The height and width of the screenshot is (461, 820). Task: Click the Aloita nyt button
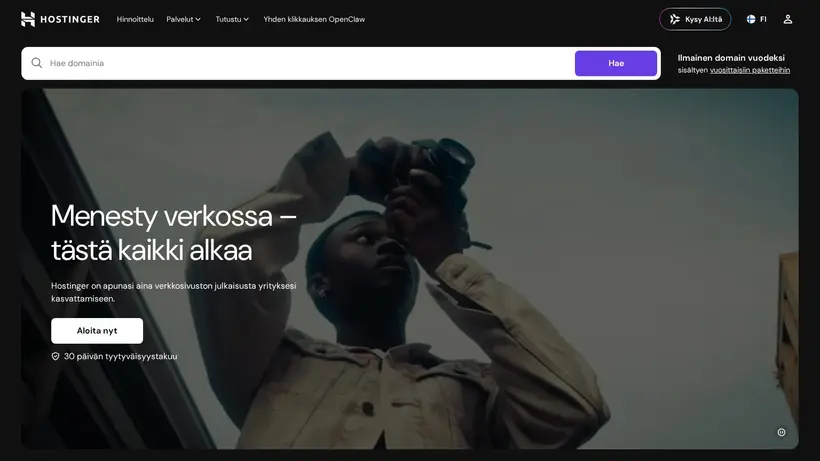tap(97, 331)
